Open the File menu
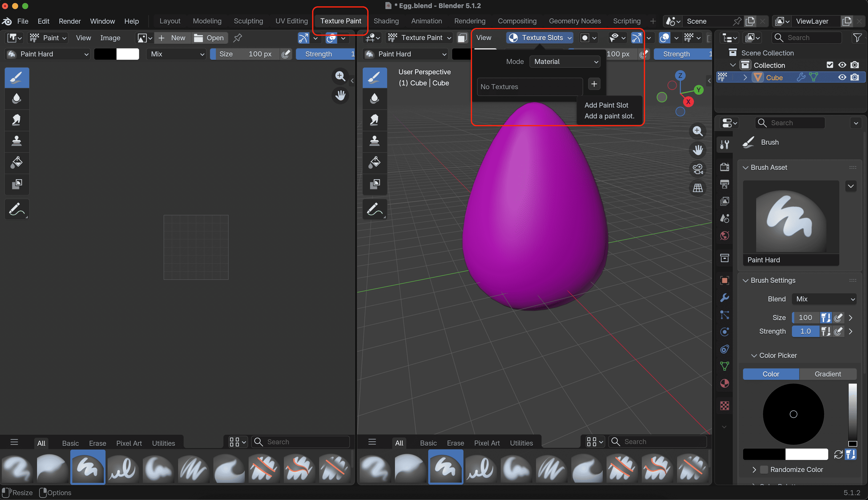 coord(23,21)
